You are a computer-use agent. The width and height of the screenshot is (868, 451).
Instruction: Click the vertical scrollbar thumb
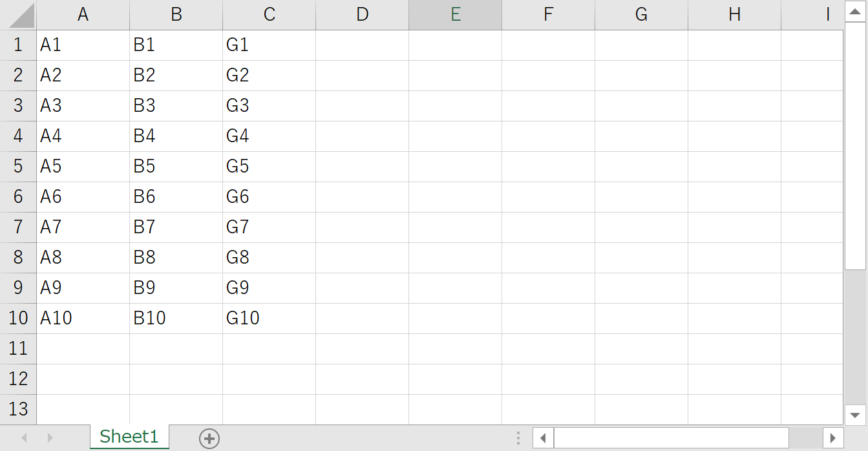(x=855, y=145)
